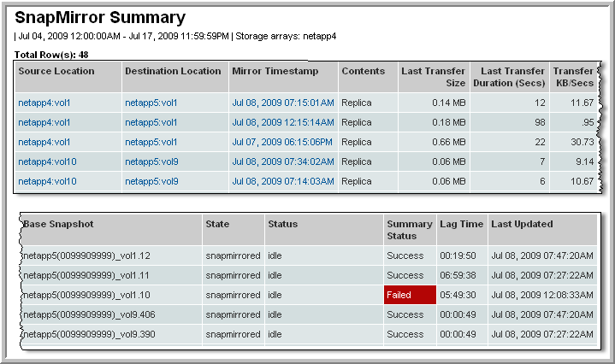The height and width of the screenshot is (364, 615).
Task: Select the Last Transfer Size column header
Action: [x=434, y=77]
